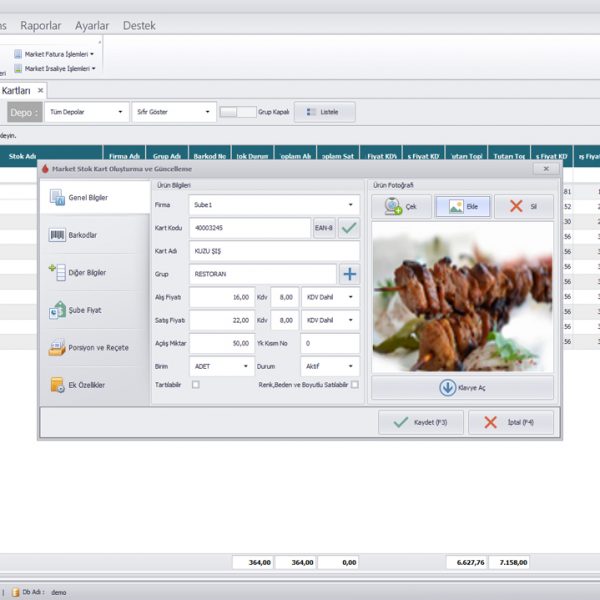This screenshot has width=600, height=600.
Task: Click the Firma Adı column header
Action: pos(124,156)
